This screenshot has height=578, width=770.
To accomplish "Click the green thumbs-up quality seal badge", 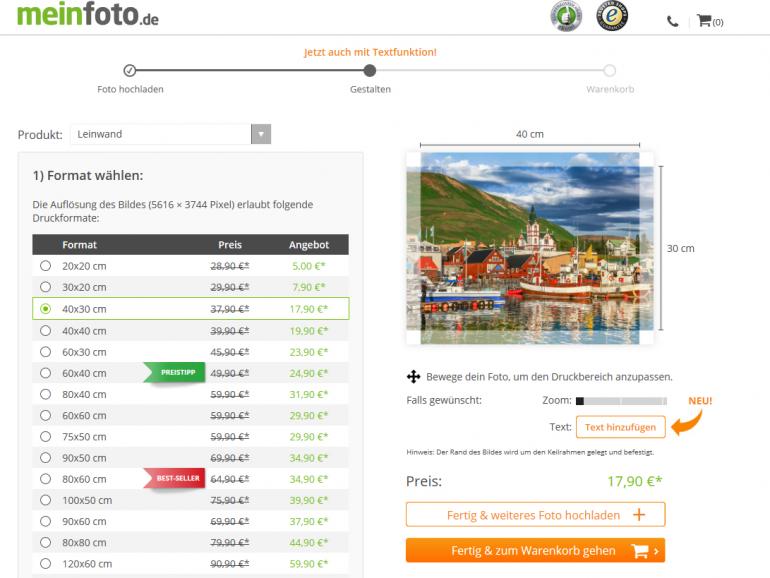I will pos(566,16).
